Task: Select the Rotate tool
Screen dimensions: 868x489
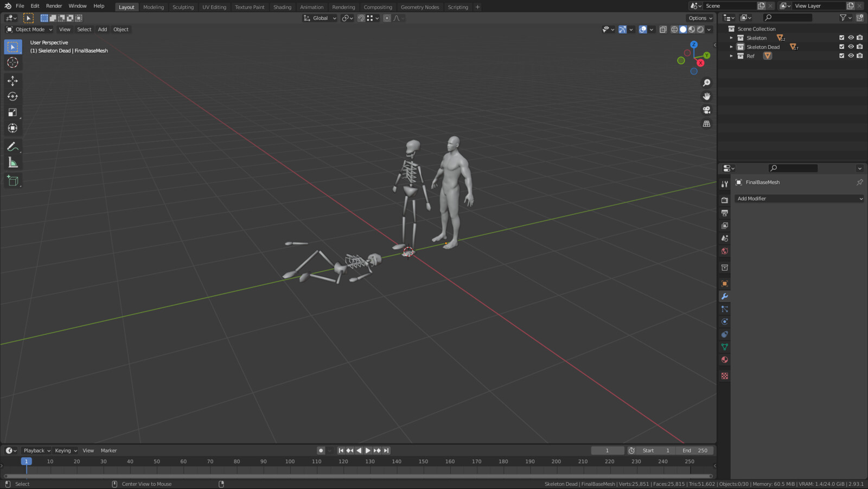Action: tap(13, 97)
